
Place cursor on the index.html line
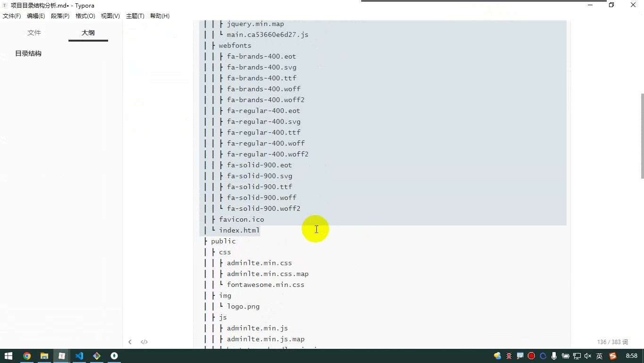(239, 230)
